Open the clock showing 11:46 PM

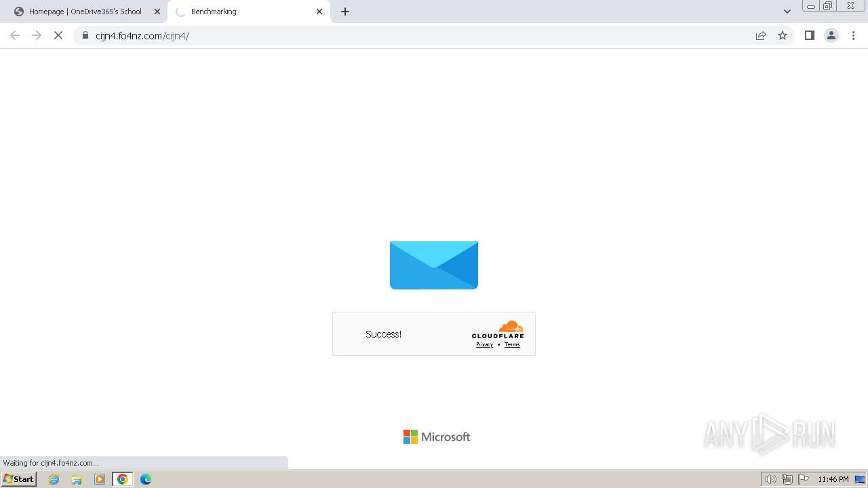point(833,479)
